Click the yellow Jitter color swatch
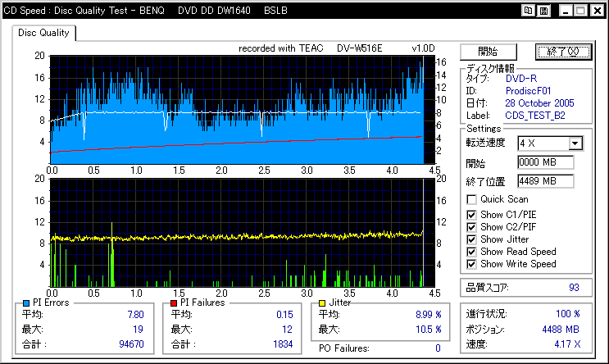 [x=322, y=303]
